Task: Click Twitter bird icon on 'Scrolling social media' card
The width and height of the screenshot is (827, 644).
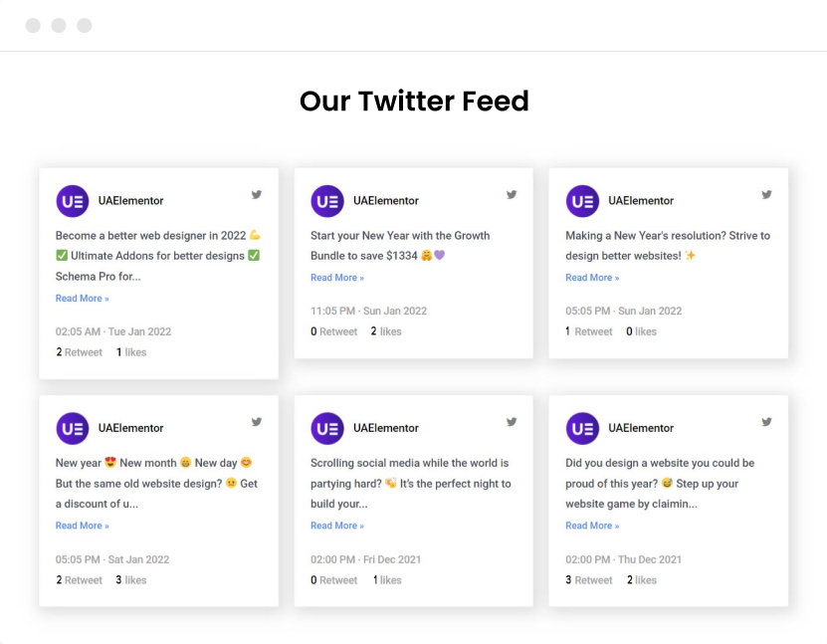Action: [x=512, y=422]
